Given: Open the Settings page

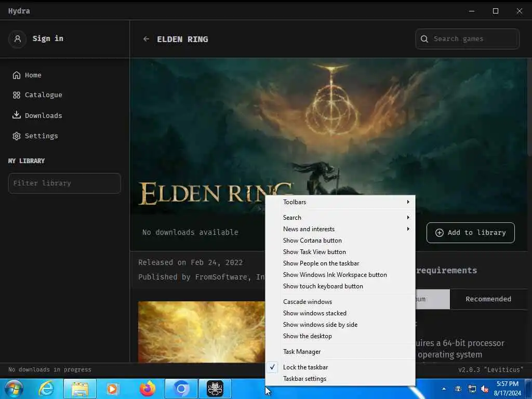Looking at the screenshot, I should 42,136.
